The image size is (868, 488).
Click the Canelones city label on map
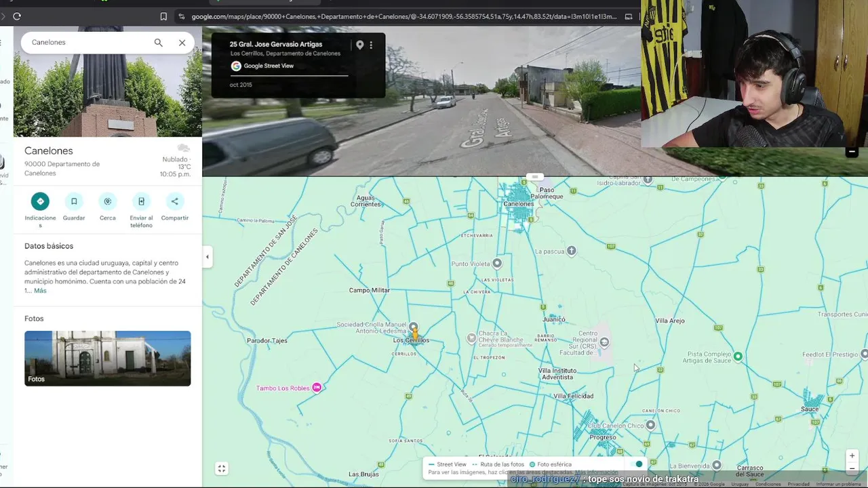tap(519, 204)
